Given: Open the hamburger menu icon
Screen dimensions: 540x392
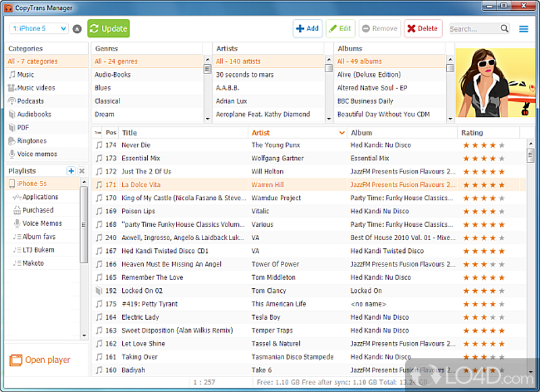Looking at the screenshot, I should click(524, 29).
